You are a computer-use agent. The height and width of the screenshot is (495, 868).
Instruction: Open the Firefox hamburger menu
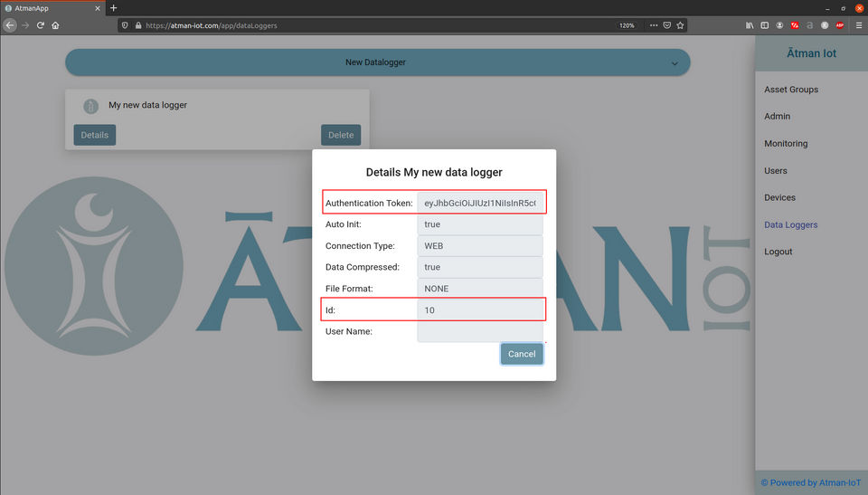(x=859, y=25)
